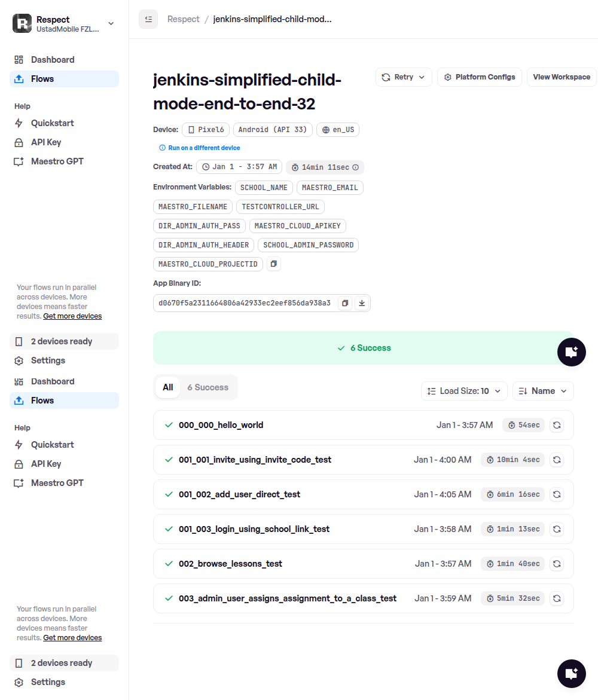Image resolution: width=598 pixels, height=700 pixels.
Task: Open the Name sort dropdown
Action: click(x=543, y=391)
